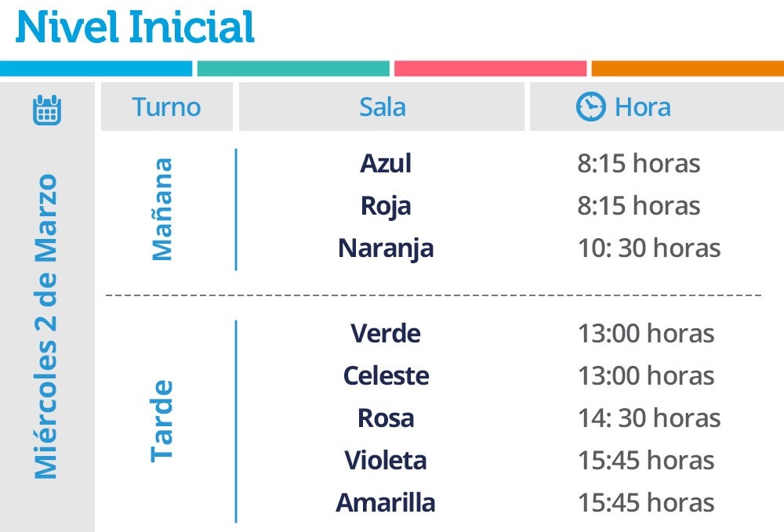Select the Celeste sala entry
Viewport: 784px width, 532px height.
tap(386, 375)
